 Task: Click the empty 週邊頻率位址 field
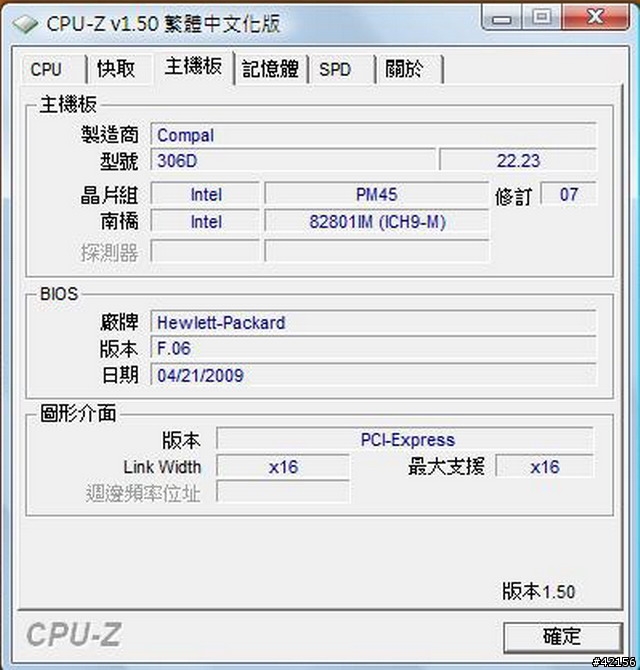pos(283,492)
